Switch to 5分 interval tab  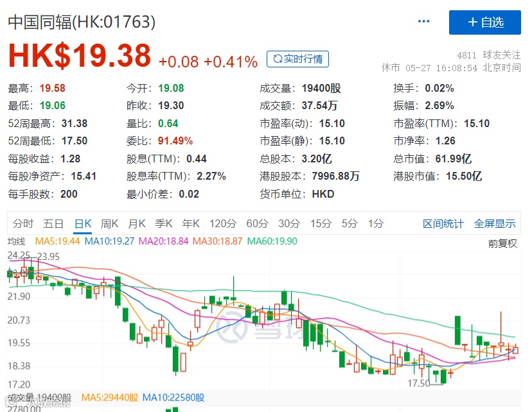click(x=350, y=223)
